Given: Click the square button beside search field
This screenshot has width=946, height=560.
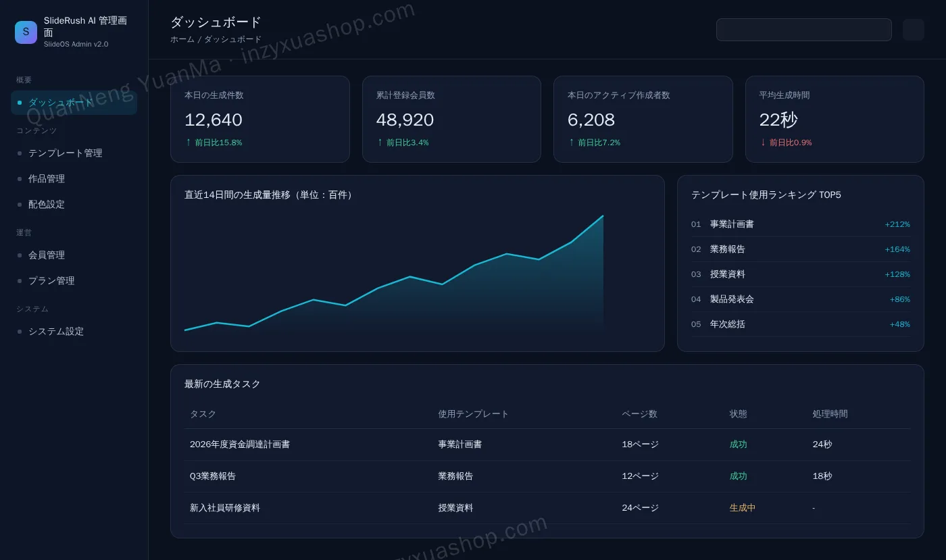Looking at the screenshot, I should click(913, 30).
